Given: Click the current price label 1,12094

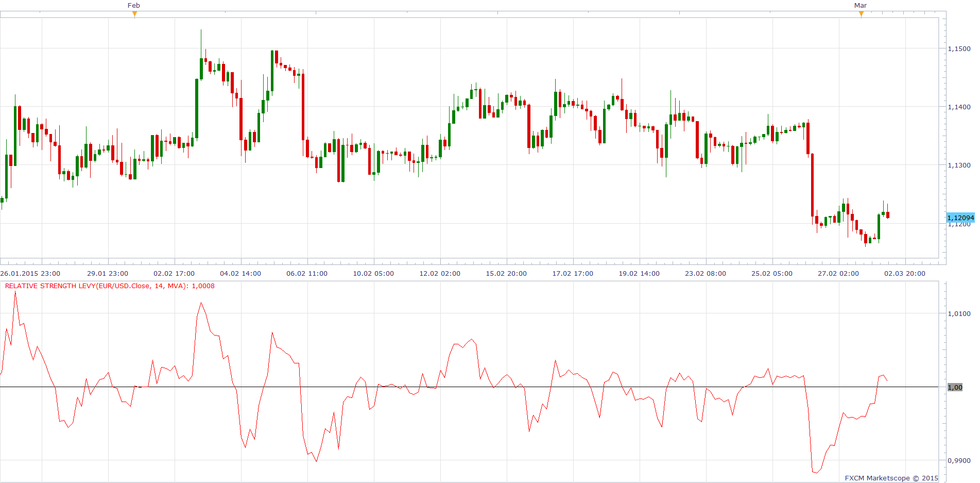Looking at the screenshot, I should point(960,218).
